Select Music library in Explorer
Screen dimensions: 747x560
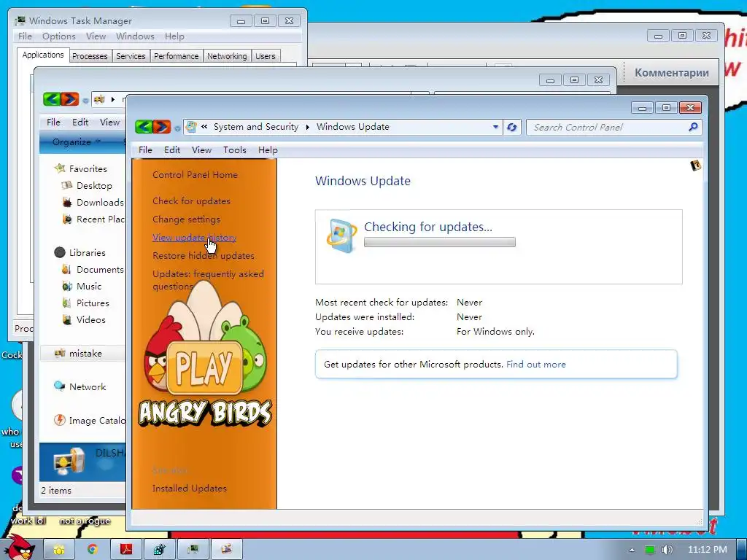[88, 286]
